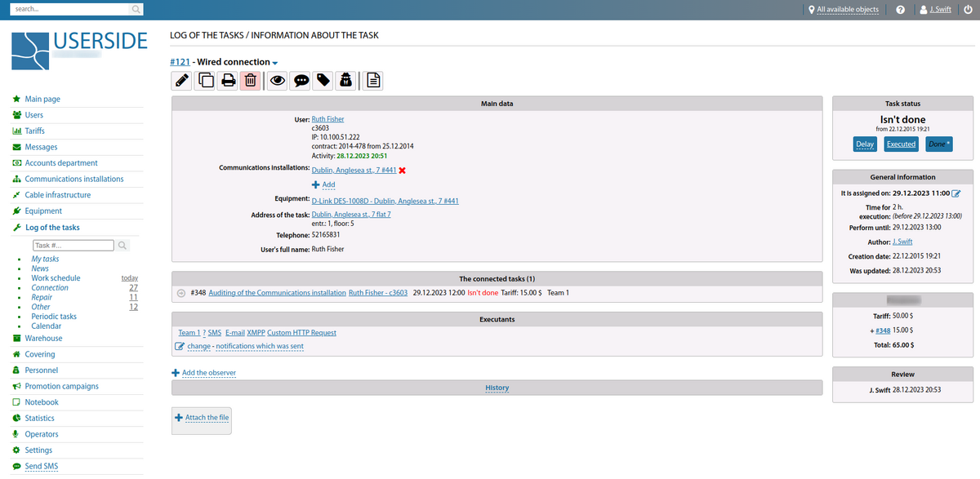Click the document page toolbar icon

click(x=372, y=80)
